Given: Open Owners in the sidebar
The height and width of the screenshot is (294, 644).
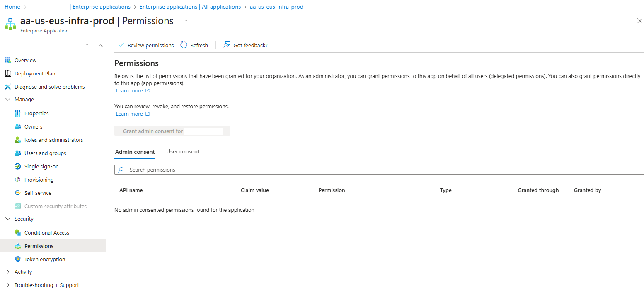Looking at the screenshot, I should click(x=33, y=126).
